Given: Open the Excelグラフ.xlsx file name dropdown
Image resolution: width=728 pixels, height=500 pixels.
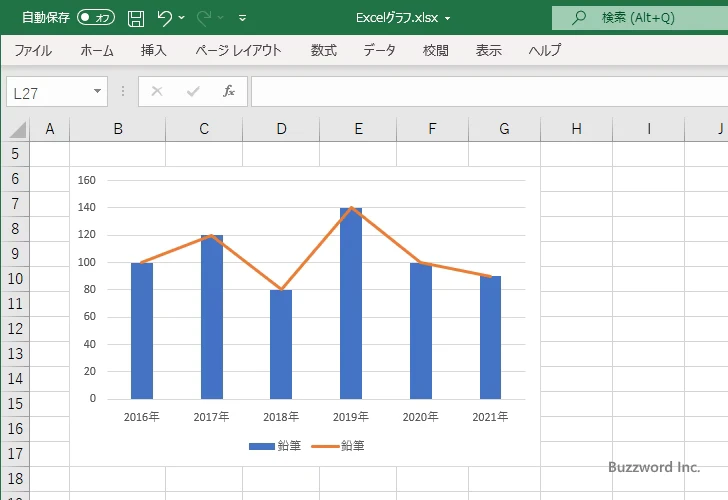Looking at the screenshot, I should [x=448, y=19].
